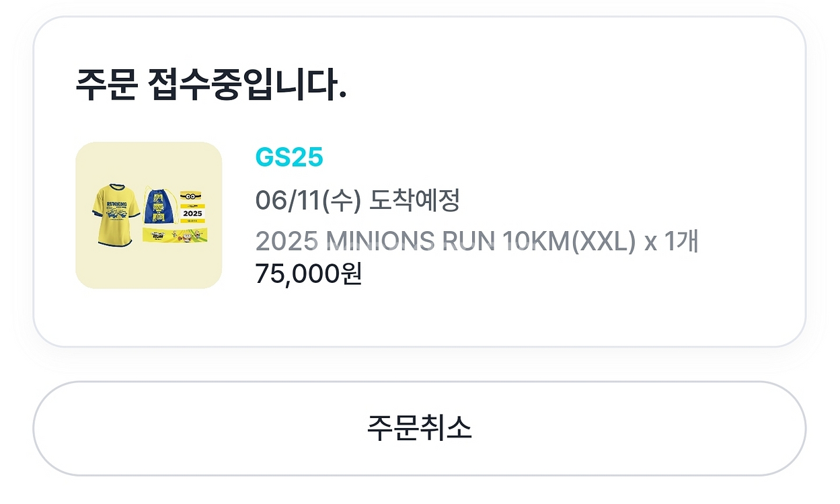Click the 75,000원 price text
840x504 pixels.
click(x=309, y=274)
